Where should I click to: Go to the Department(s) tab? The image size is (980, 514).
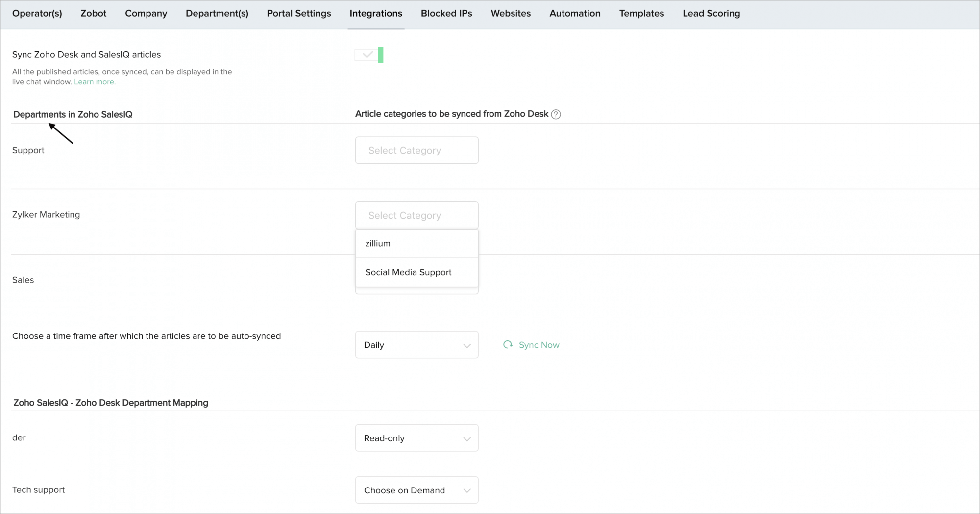(x=217, y=14)
